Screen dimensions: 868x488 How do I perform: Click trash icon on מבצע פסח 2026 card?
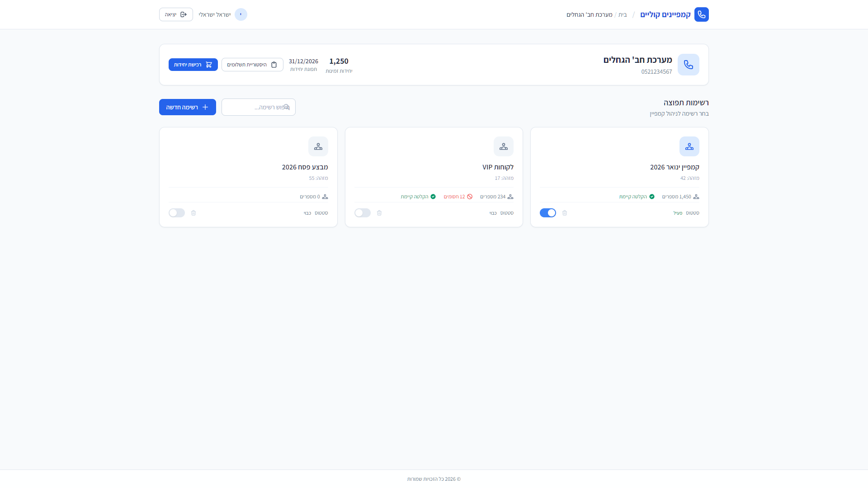pyautogui.click(x=193, y=213)
